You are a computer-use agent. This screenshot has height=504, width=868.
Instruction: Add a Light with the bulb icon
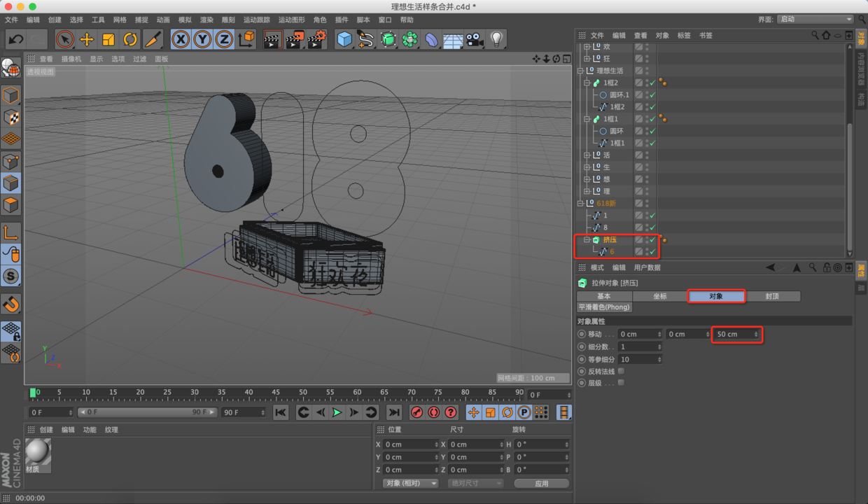(x=496, y=39)
